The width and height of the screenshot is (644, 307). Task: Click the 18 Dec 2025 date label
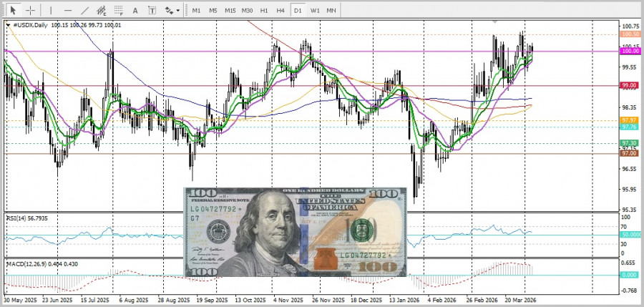point(365,300)
